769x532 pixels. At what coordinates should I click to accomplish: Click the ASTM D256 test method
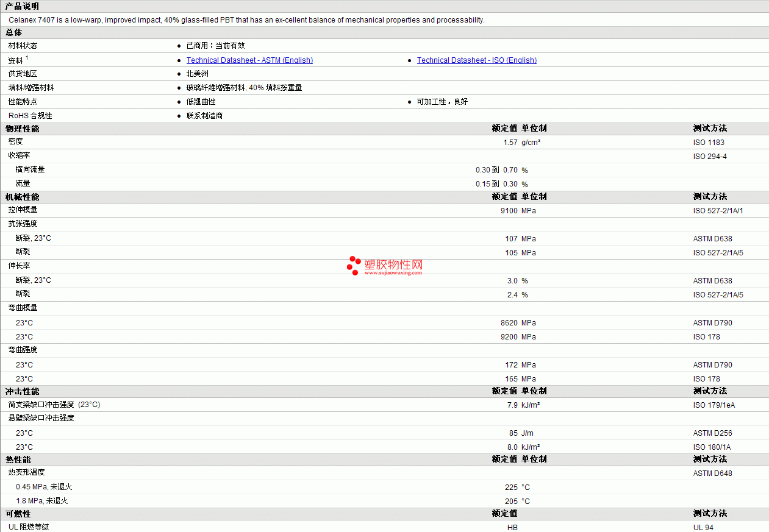(713, 433)
